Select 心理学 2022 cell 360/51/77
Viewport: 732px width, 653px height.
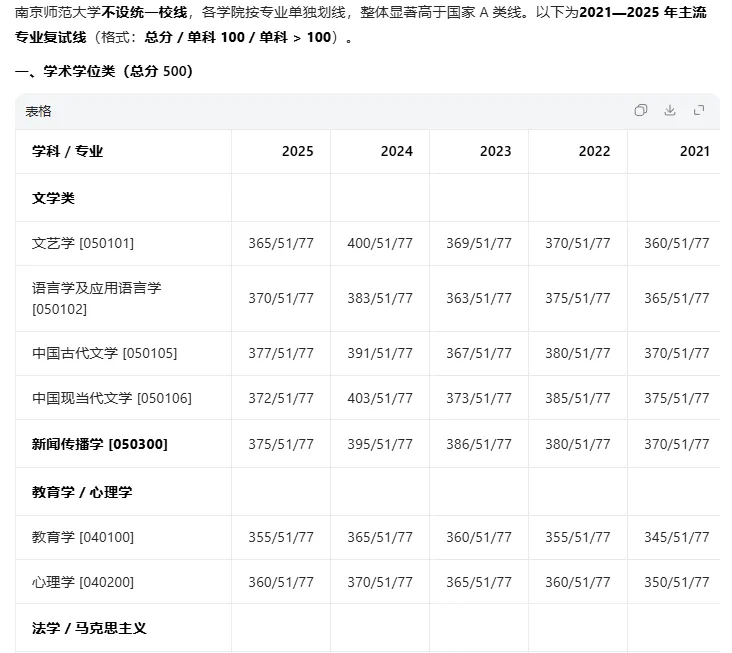(x=578, y=582)
